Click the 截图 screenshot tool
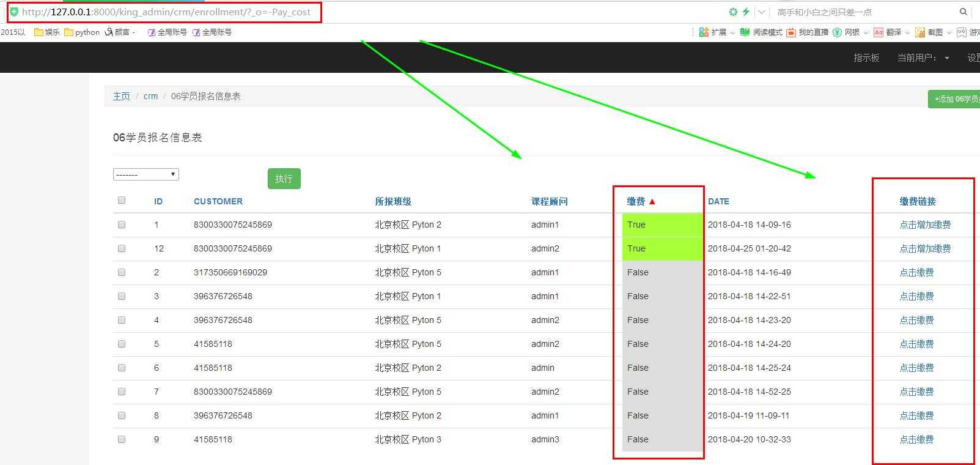Viewport: 980px width, 465px height. click(x=929, y=32)
